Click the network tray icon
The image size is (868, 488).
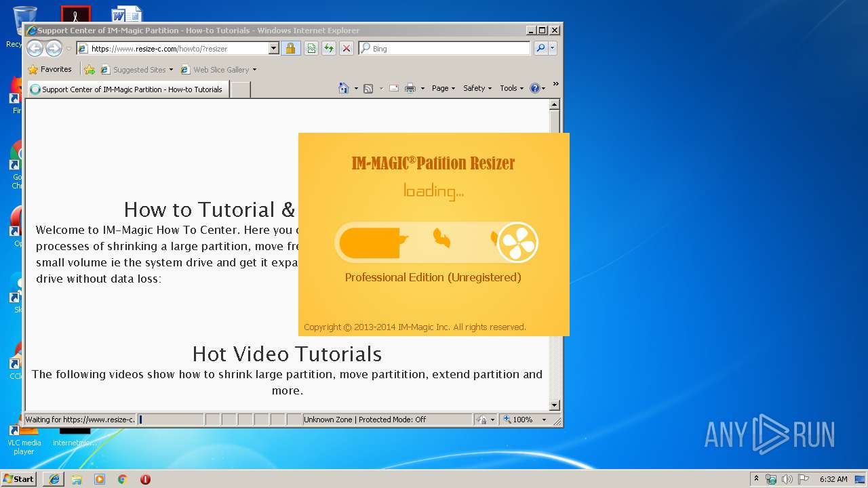point(771,479)
